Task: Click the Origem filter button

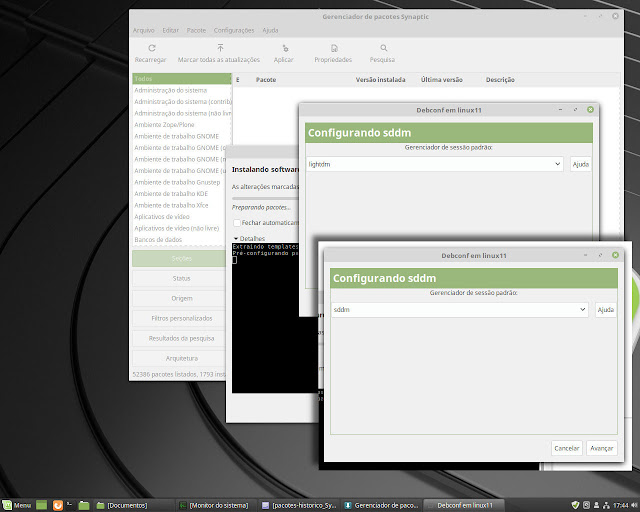Action: click(x=179, y=298)
